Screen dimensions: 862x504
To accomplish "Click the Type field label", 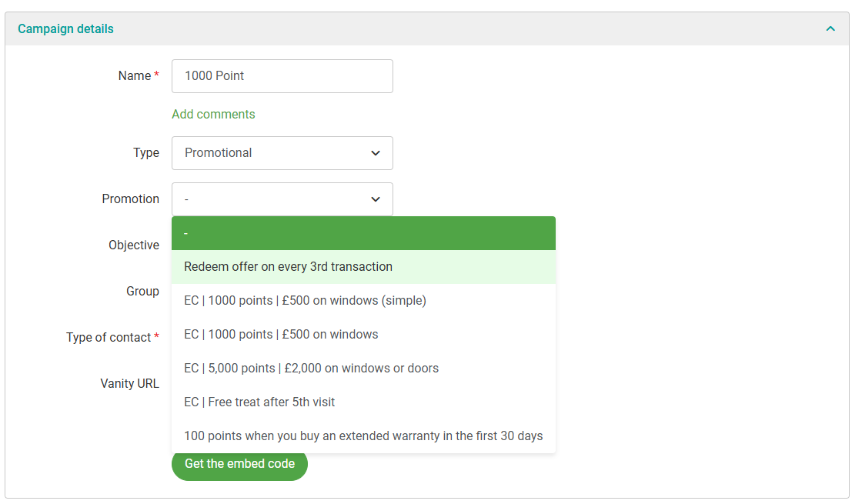I will (146, 153).
